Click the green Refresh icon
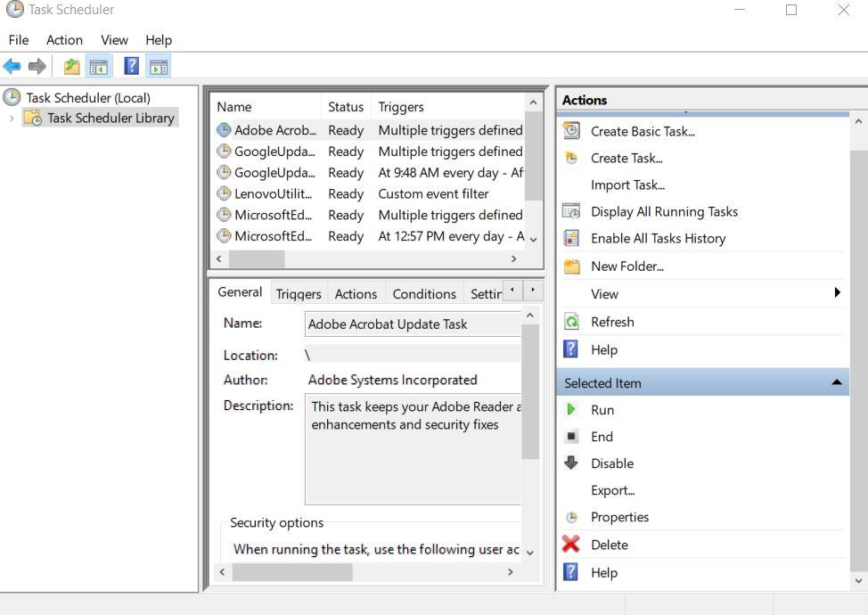Viewport: 868px width, 615px height. click(x=571, y=321)
